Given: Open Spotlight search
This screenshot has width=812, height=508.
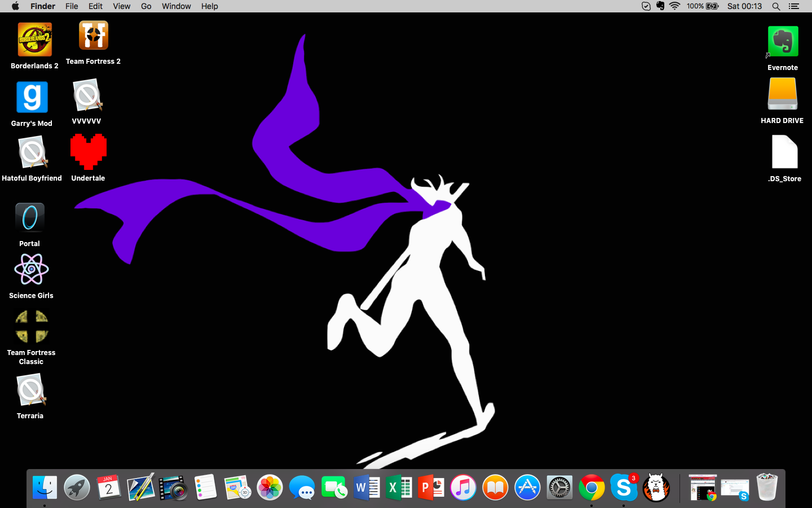Looking at the screenshot, I should tap(776, 6).
